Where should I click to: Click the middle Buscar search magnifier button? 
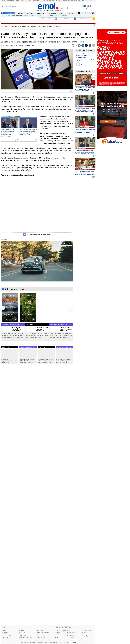click(x=75, y=19)
